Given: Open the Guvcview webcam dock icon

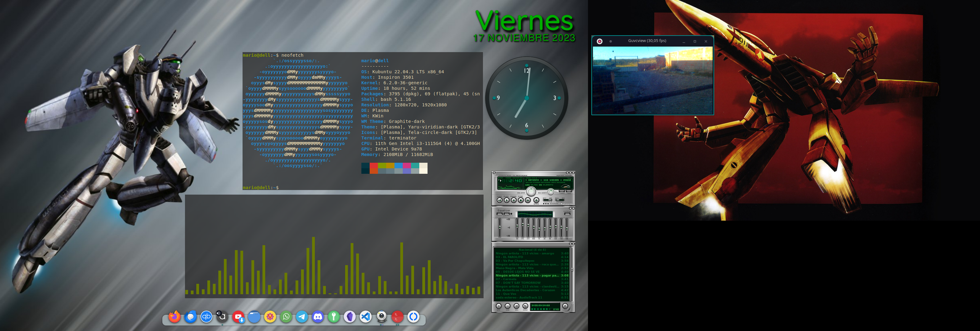Looking at the screenshot, I should [382, 317].
